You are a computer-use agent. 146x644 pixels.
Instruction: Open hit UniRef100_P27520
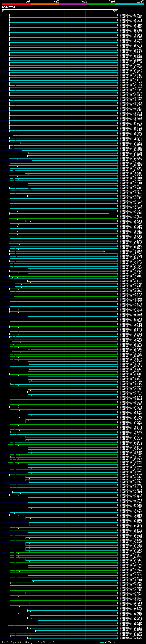tap(131, 22)
